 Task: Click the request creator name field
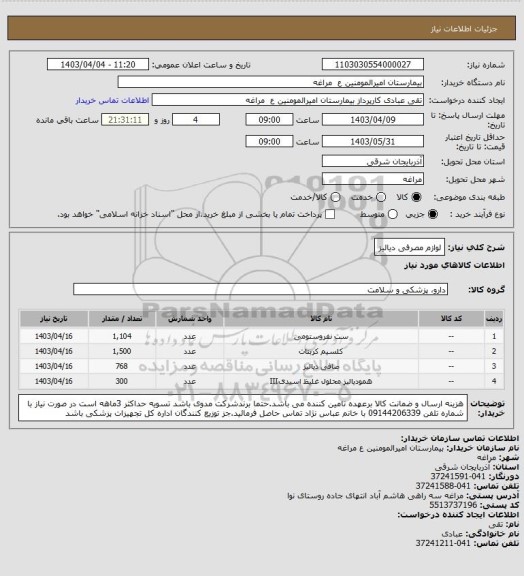pyautogui.click(x=288, y=100)
